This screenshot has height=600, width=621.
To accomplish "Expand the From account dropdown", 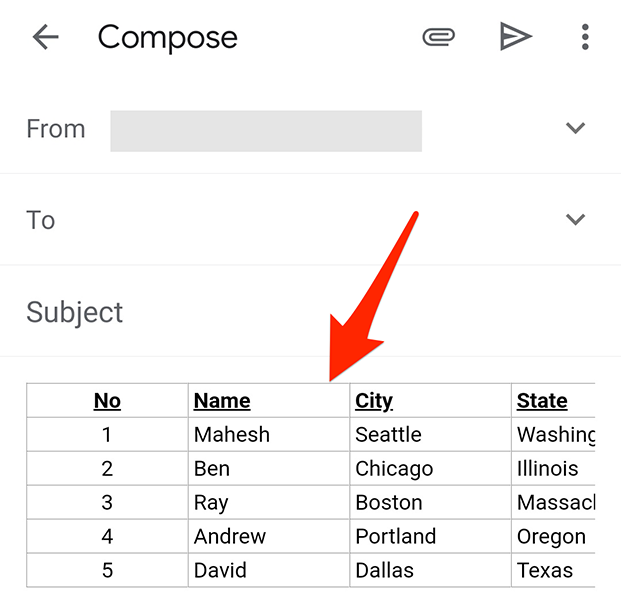I will click(x=575, y=129).
